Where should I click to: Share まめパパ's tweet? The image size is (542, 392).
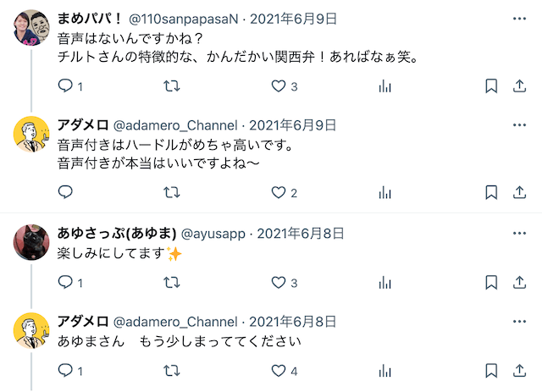pyautogui.click(x=517, y=86)
